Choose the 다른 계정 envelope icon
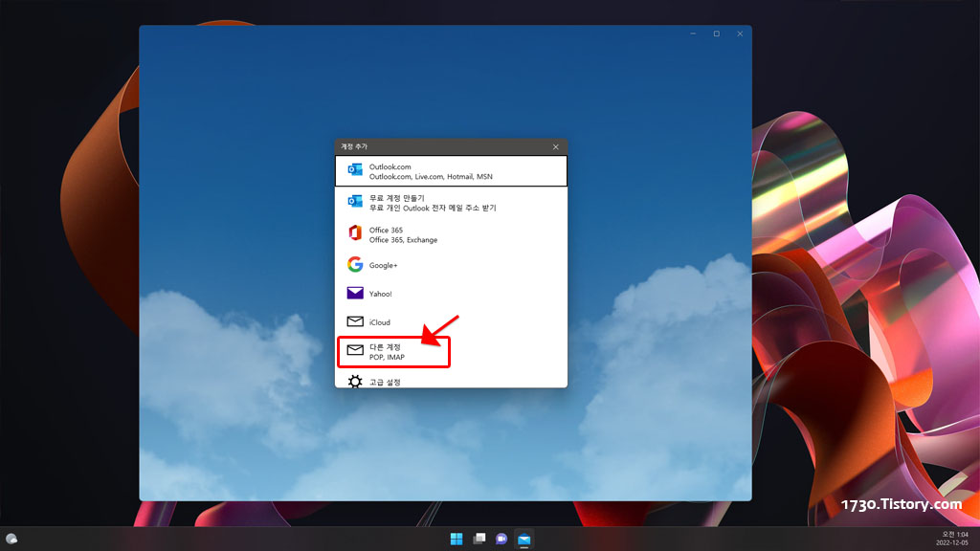980x551 pixels. tap(355, 350)
